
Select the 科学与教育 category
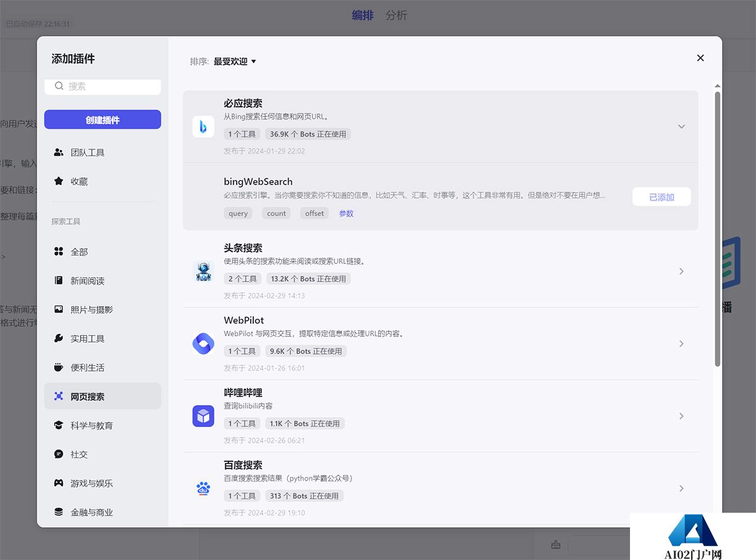pyautogui.click(x=103, y=426)
